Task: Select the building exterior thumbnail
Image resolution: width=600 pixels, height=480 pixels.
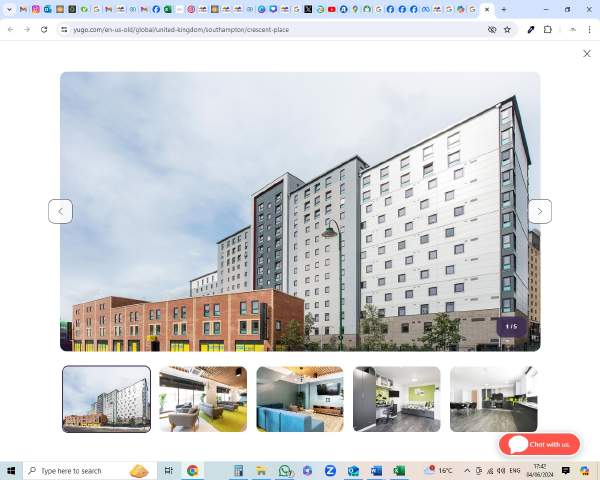Action: tap(106, 398)
